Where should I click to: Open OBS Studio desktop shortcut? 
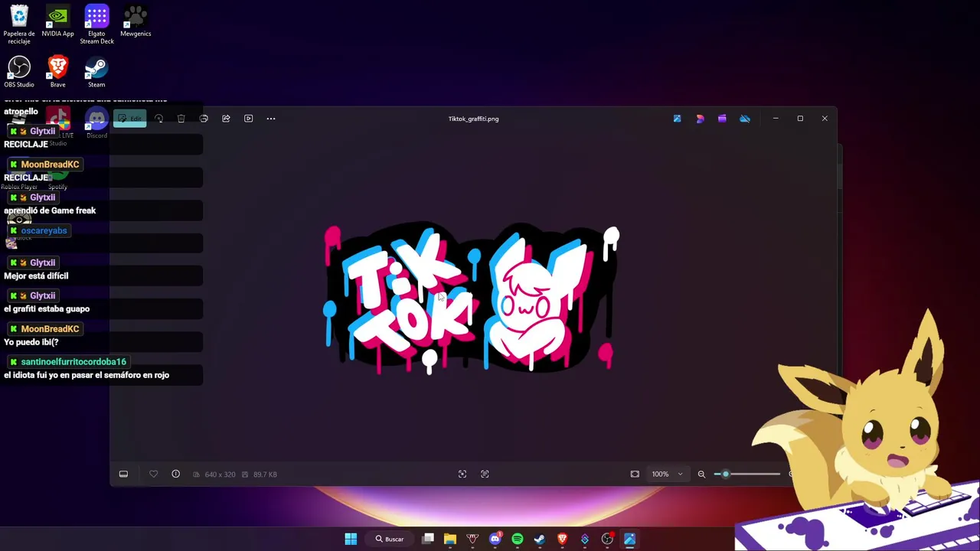tap(19, 72)
